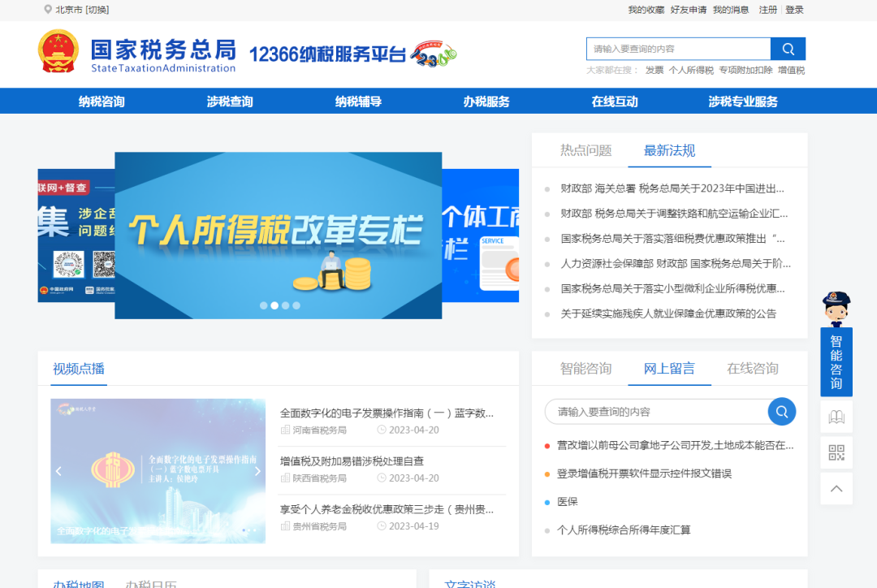Screen dimensions: 877x588
Task: Open video 享受个人养老金税收优惠政策三步走
Action: coord(387,510)
